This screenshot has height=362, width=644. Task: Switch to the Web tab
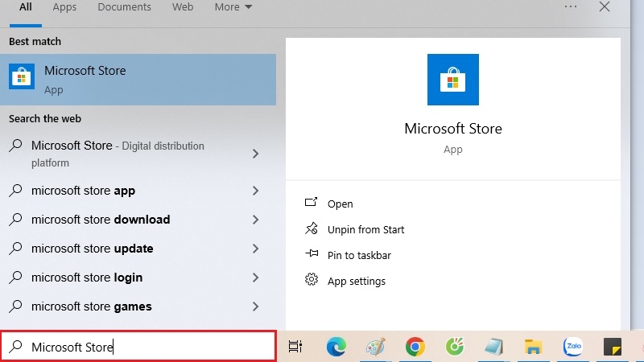(183, 7)
